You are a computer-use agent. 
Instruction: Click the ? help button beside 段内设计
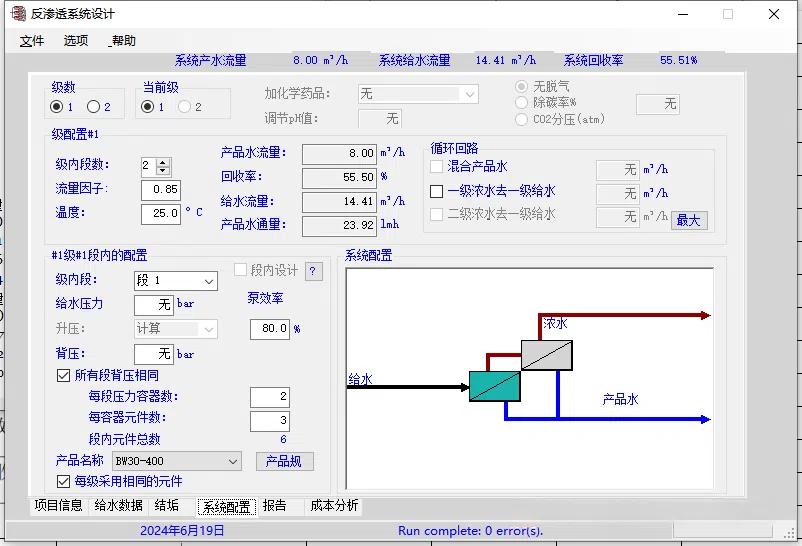click(313, 271)
